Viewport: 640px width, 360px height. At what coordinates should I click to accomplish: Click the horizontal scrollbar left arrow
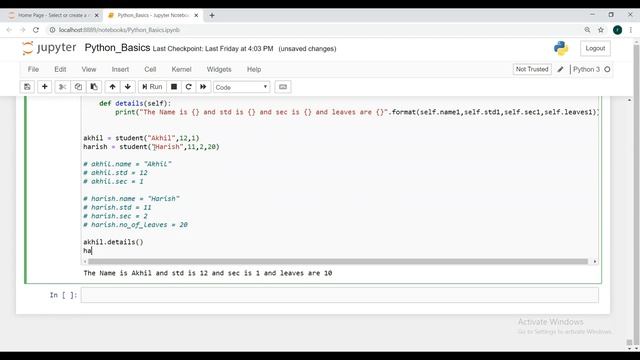(x=85, y=261)
